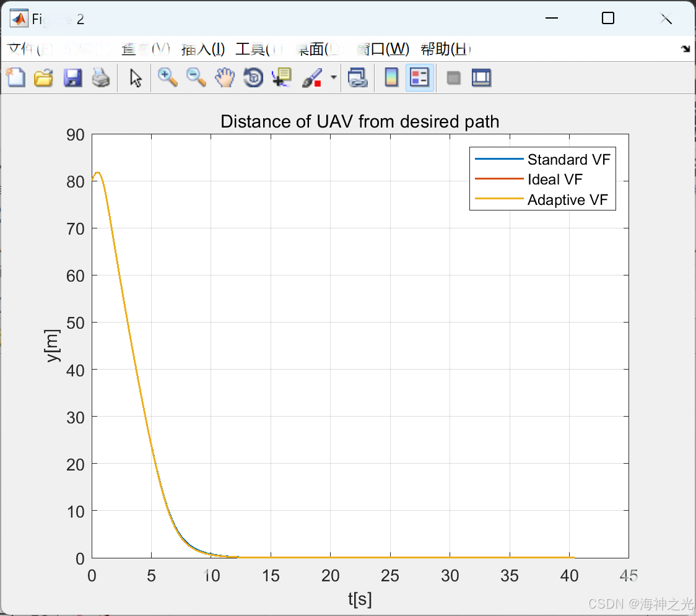The image size is (696, 616).
Task: Select the Brush data tool
Action: [312, 77]
